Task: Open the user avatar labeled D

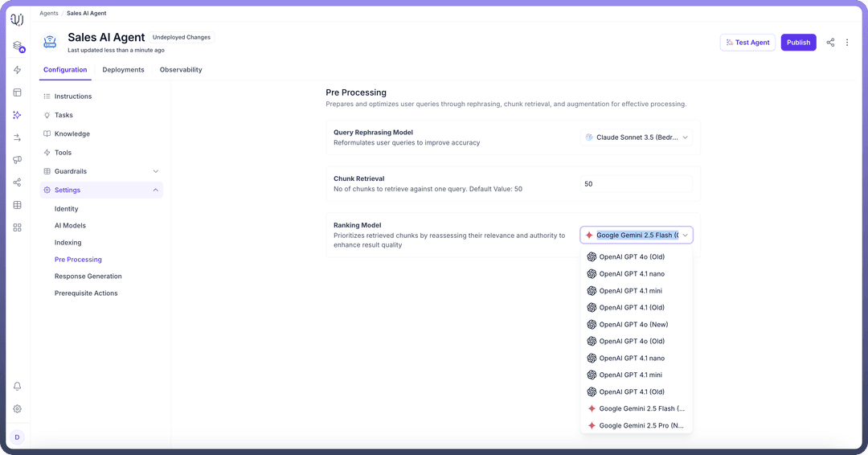Action: (17, 437)
